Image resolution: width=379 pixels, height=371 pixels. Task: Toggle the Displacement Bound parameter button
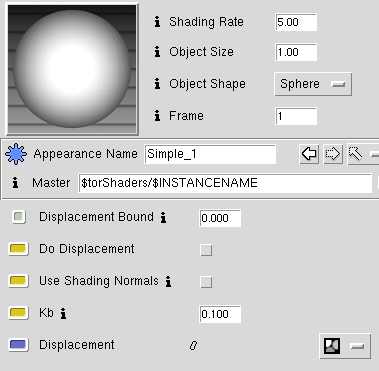tap(19, 217)
